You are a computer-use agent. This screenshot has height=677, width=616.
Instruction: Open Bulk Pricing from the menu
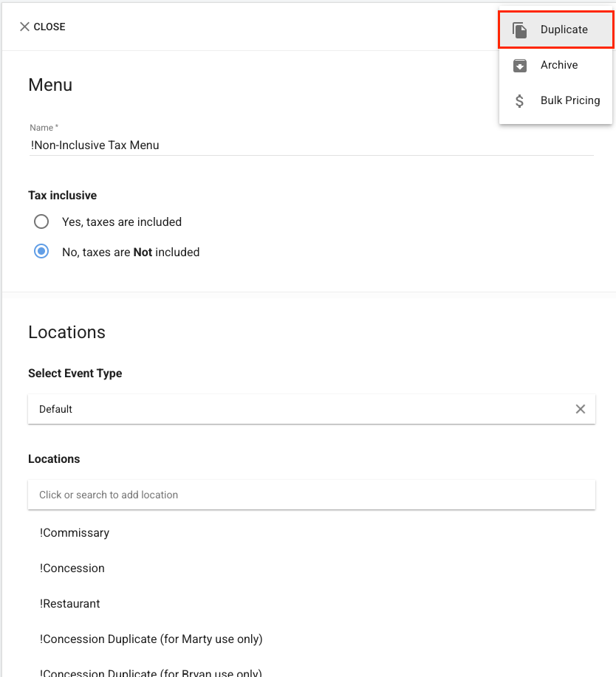(555, 100)
